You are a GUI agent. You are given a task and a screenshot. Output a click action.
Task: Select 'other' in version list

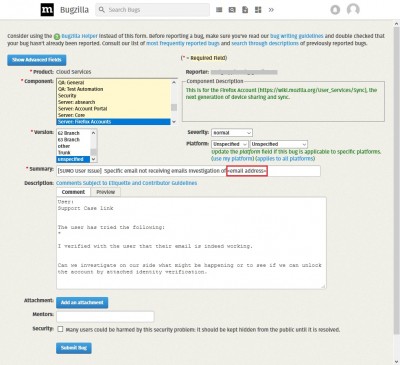coord(73,146)
